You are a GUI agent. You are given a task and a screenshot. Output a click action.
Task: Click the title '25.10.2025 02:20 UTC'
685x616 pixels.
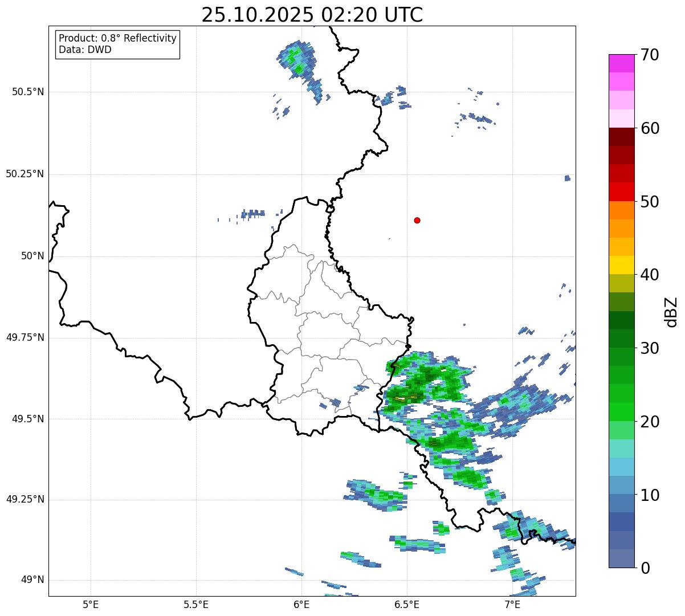312,14
